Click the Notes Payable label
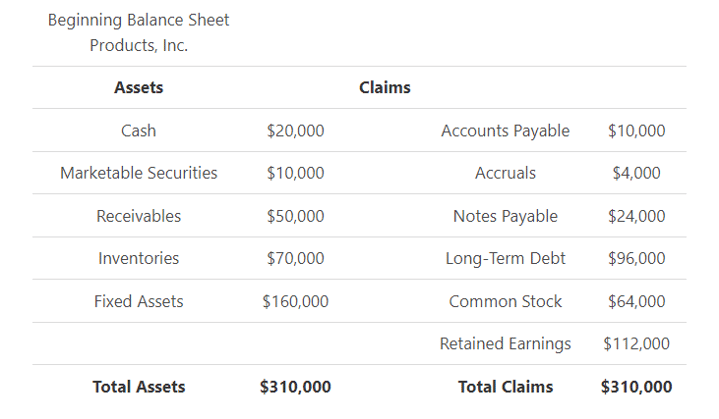The height and width of the screenshot is (419, 719). [x=505, y=216]
